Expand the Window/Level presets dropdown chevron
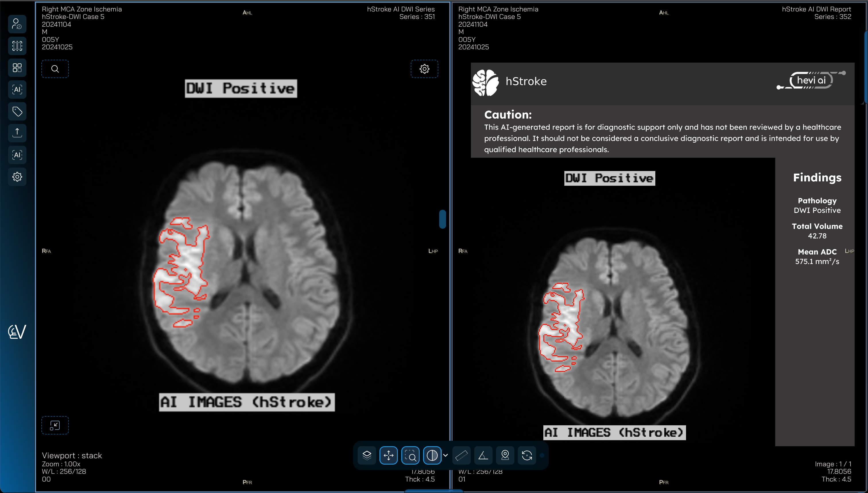Screen dimensions: 868x493 (x=446, y=455)
